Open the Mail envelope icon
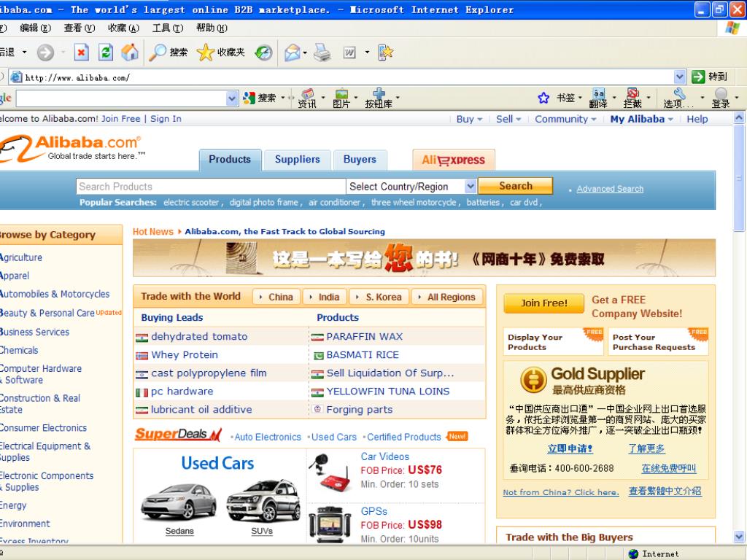Screen dimensions: 747x560 click(292, 52)
